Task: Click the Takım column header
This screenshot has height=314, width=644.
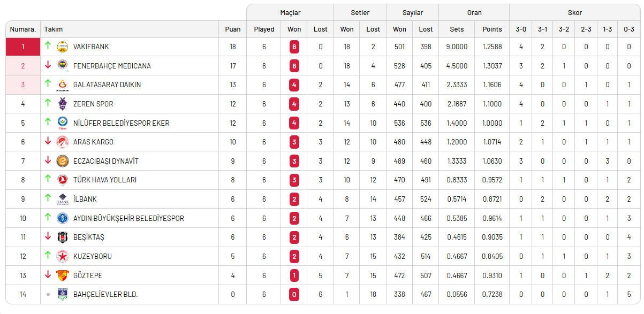Action: [54, 29]
